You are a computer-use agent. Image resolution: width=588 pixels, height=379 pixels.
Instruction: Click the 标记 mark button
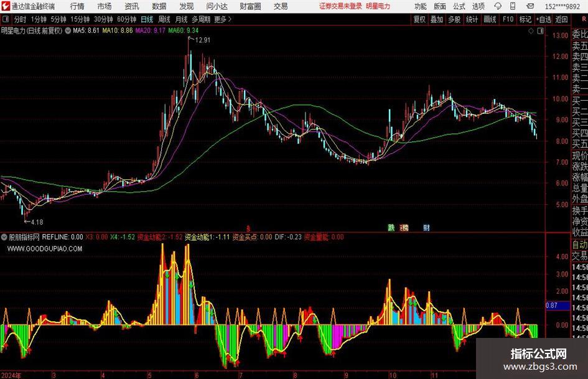tap(525, 19)
